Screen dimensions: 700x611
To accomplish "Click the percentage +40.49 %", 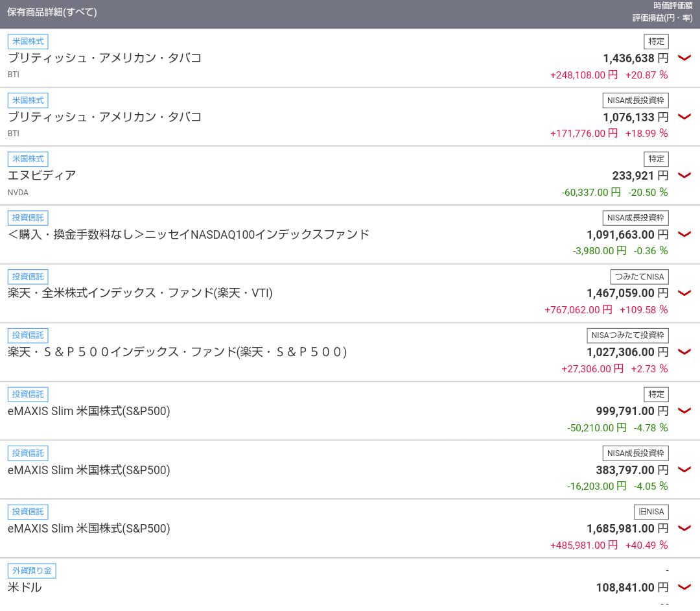I will click(x=646, y=545).
